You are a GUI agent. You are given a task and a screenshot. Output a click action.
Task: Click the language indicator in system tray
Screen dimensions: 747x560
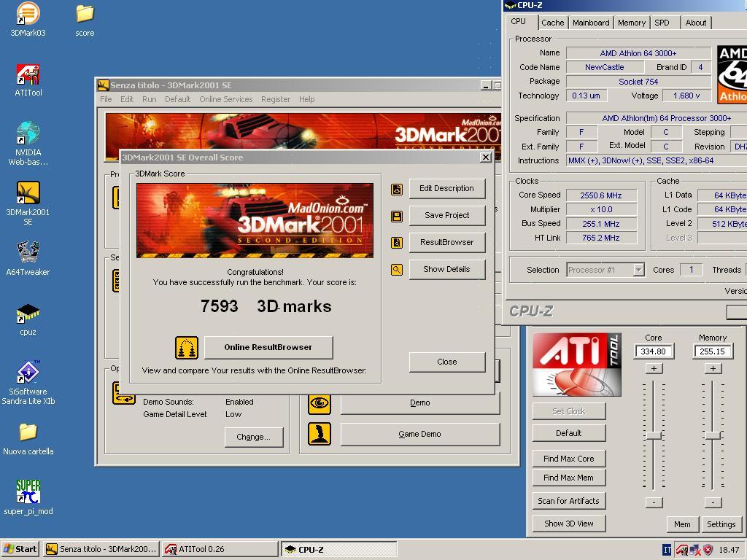(667, 550)
